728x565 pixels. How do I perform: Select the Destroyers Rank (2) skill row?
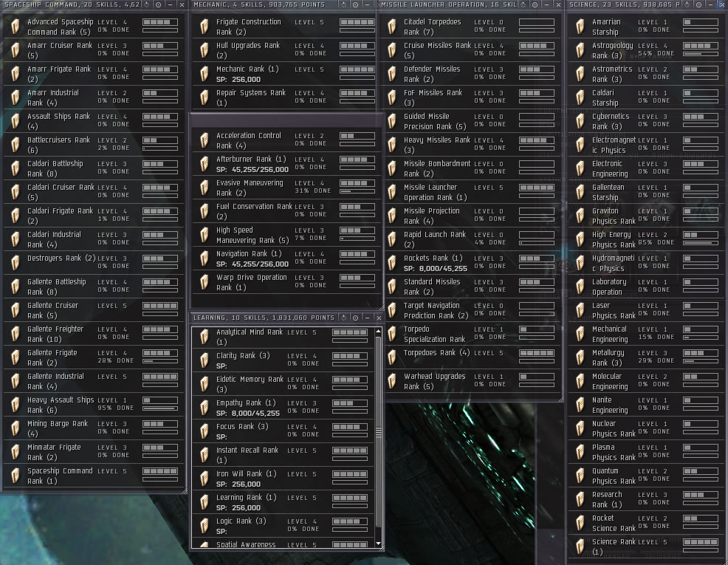coord(94,263)
